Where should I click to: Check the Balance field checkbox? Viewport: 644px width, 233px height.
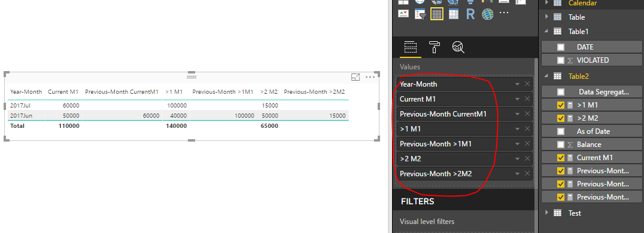(561, 145)
